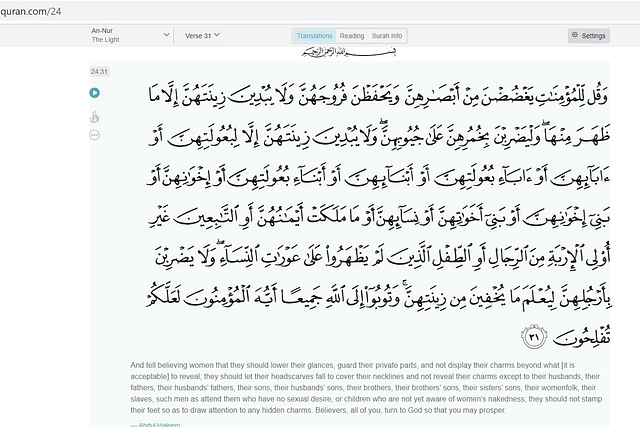The image size is (640, 427).
Task: Expand the An-Nur surah dropdown
Action: [130, 35]
